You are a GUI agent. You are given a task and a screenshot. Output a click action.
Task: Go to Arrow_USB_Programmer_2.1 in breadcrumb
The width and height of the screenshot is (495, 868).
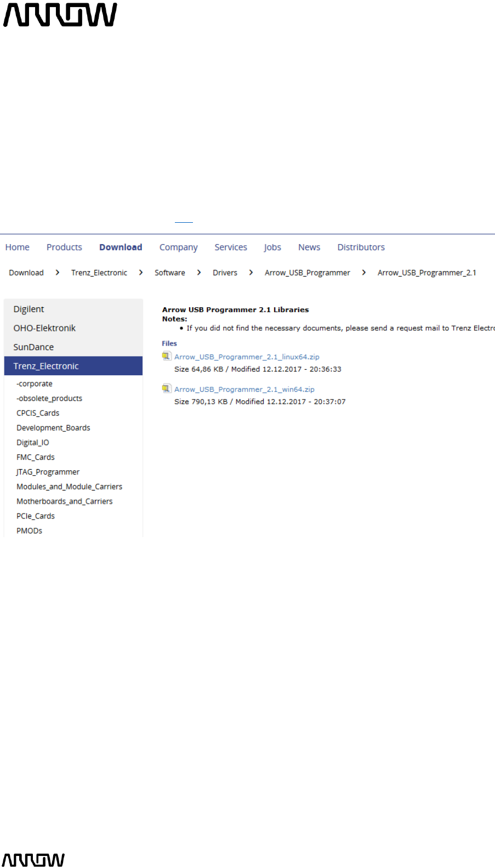click(427, 273)
